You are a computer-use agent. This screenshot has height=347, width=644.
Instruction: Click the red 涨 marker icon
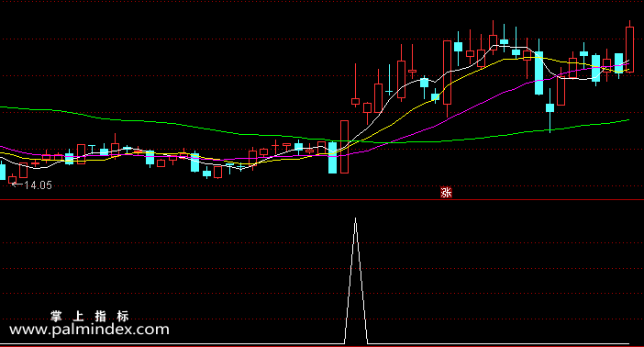[x=446, y=192]
